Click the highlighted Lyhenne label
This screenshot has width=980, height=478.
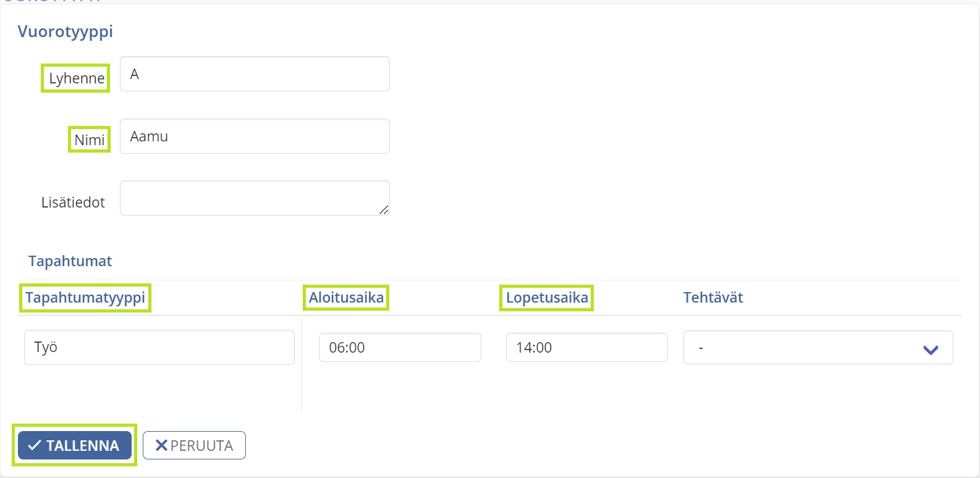75,78
